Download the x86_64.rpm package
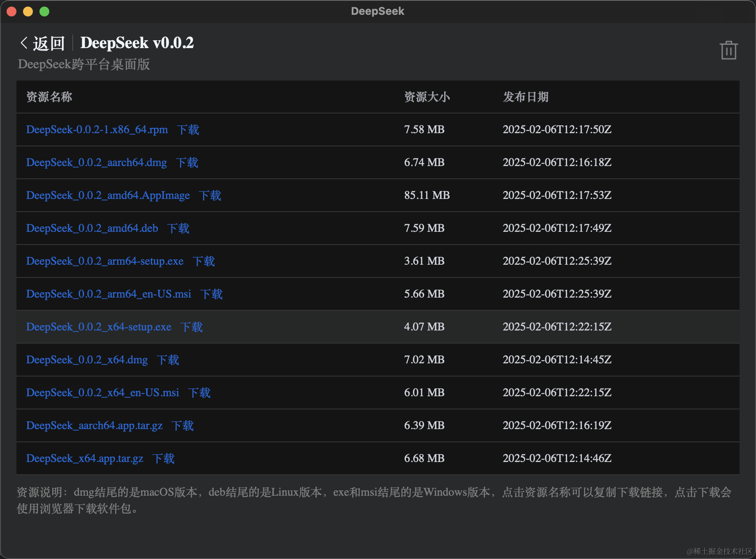Viewport: 756px width, 559px height. pos(188,129)
